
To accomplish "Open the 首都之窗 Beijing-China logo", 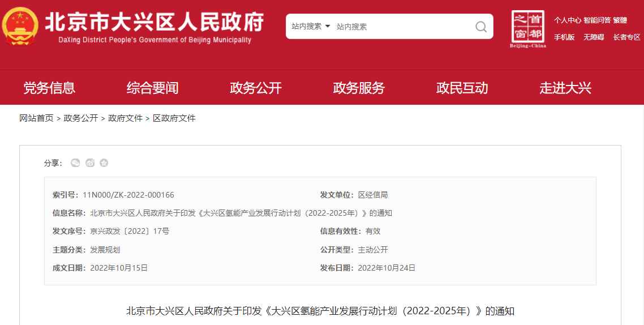I will click(527, 29).
